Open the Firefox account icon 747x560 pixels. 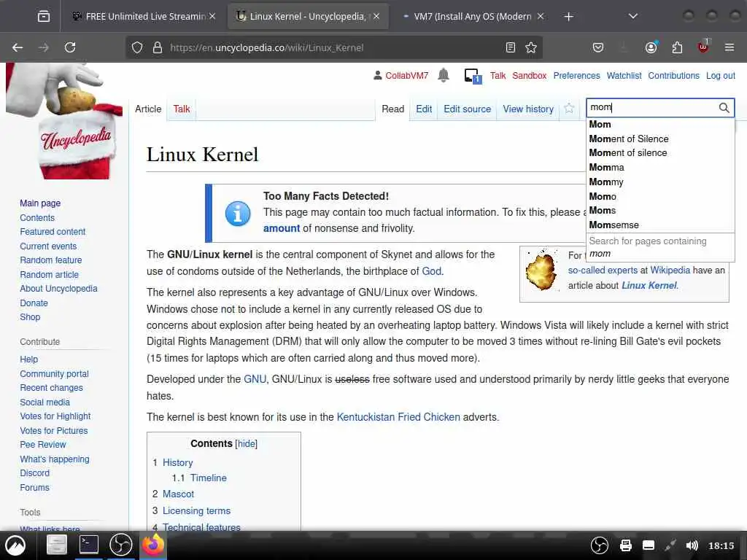pos(651,47)
